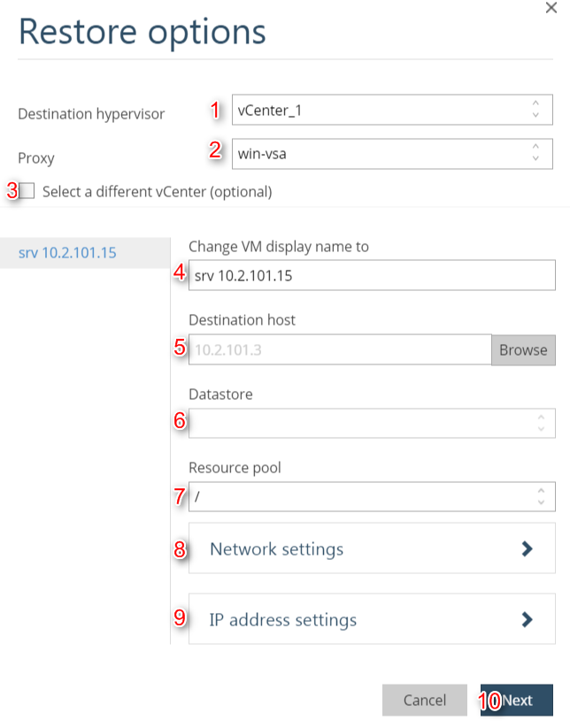Click the Destination host text field
570x728 pixels.
coord(341,349)
